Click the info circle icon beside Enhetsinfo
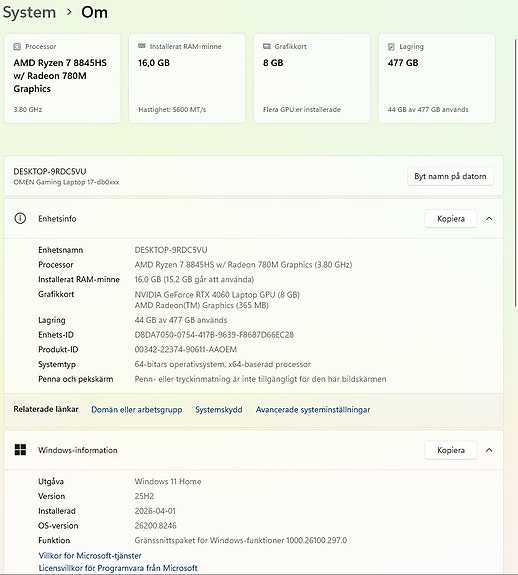The image size is (518, 575). (x=20, y=219)
